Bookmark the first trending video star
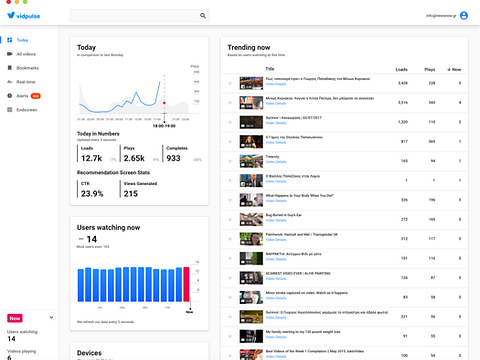Screen dimensions: 480x360 (x=230, y=83)
